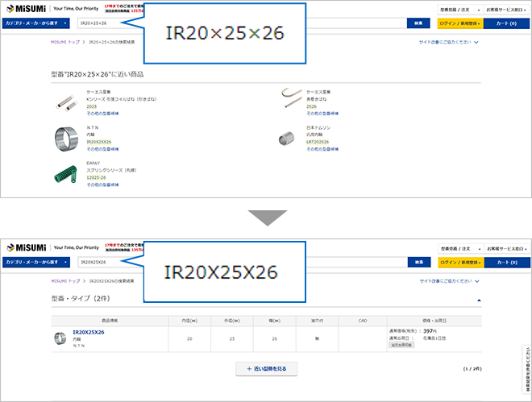Image resolution: width=532 pixels, height=402 pixels.
Task: Expand サイト改善にご協力ください on the IR20X25X26 page
Action: (449, 281)
